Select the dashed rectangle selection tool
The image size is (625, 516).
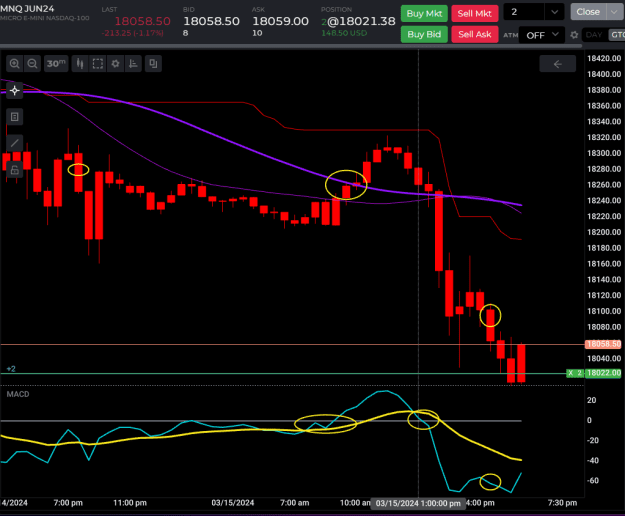point(98,64)
